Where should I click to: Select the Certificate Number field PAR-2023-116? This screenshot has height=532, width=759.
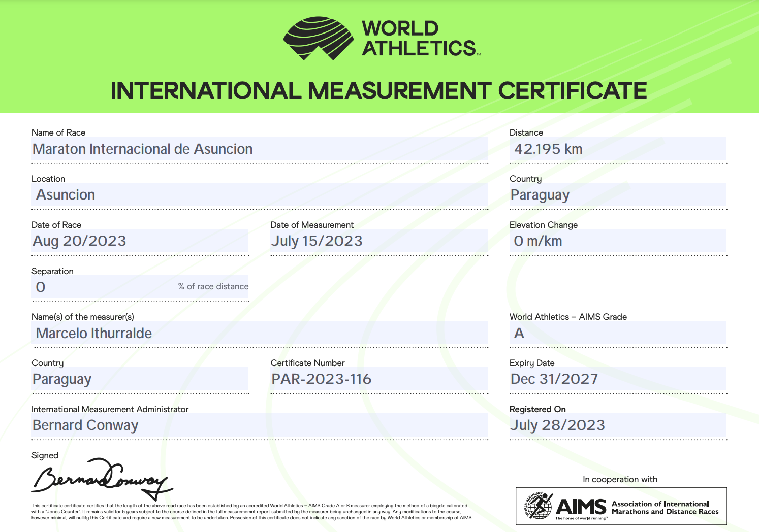pyautogui.click(x=378, y=380)
